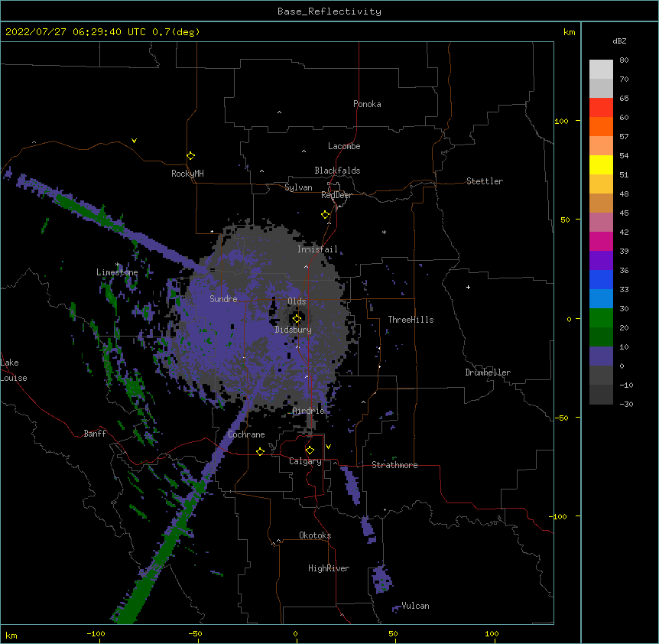The height and width of the screenshot is (644, 659).
Task: Click the red 65 dBZ color swatch
Action: [601, 108]
